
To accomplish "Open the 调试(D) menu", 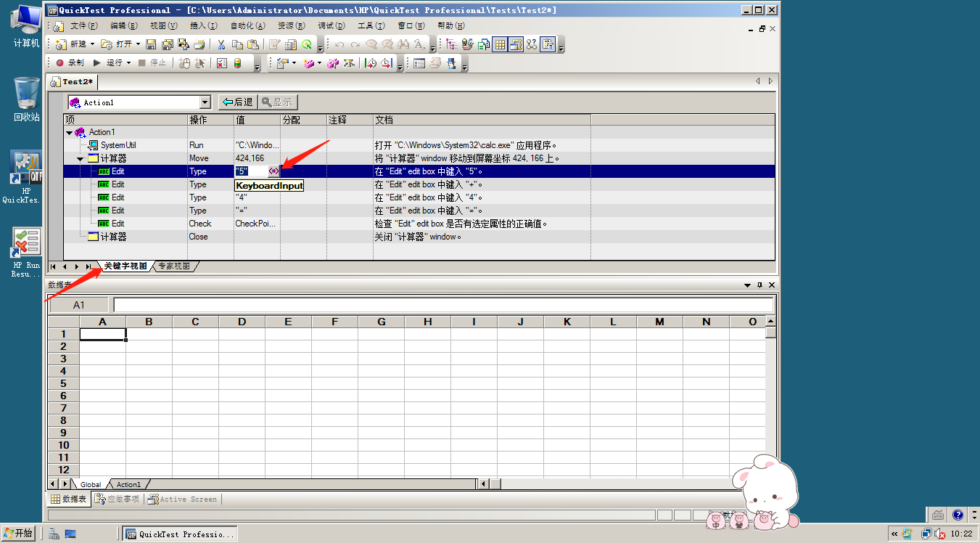I will pos(331,25).
